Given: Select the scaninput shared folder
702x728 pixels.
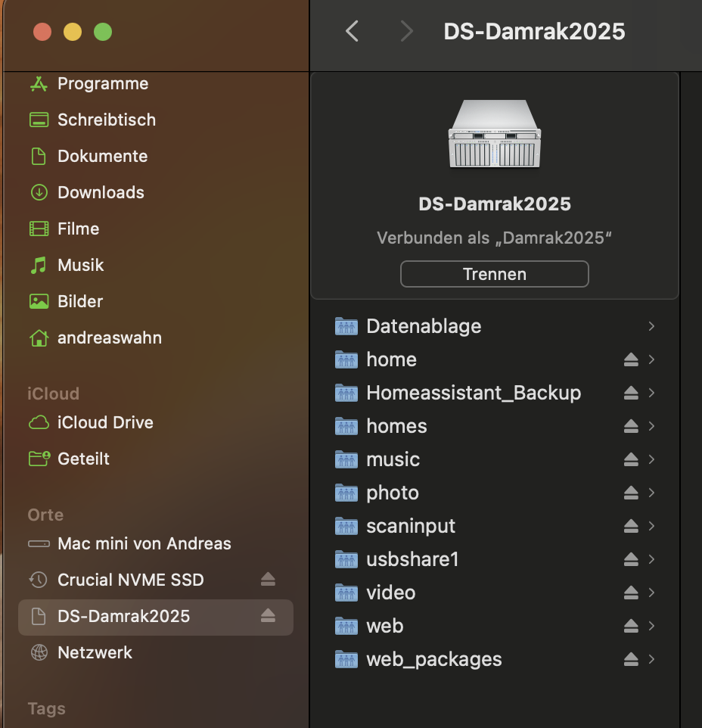Looking at the screenshot, I should coord(495,526).
